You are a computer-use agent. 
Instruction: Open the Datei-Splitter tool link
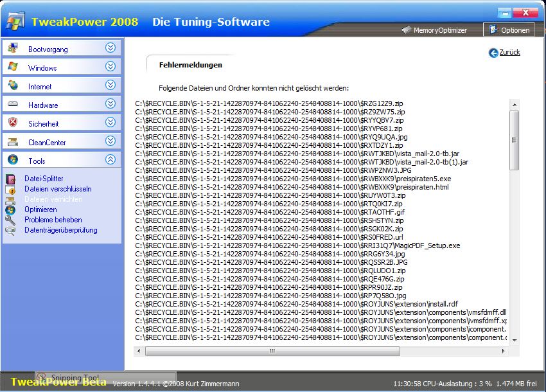coord(44,179)
